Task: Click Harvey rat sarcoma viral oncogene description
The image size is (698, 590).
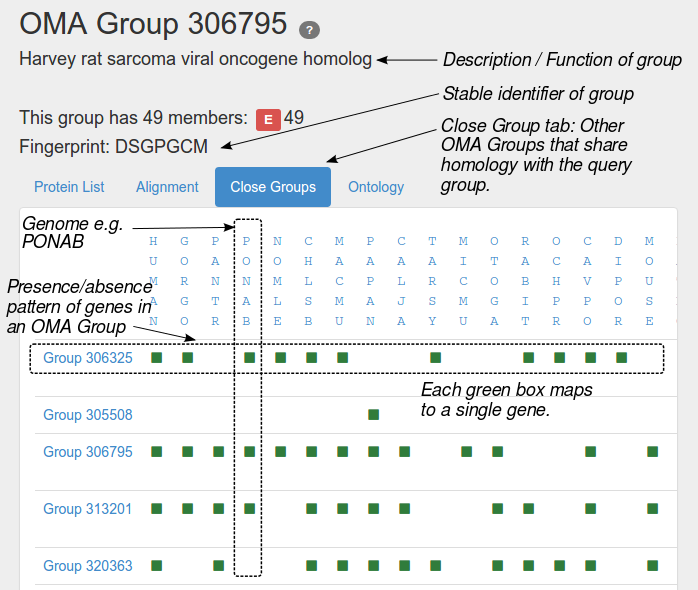Action: click(x=195, y=59)
